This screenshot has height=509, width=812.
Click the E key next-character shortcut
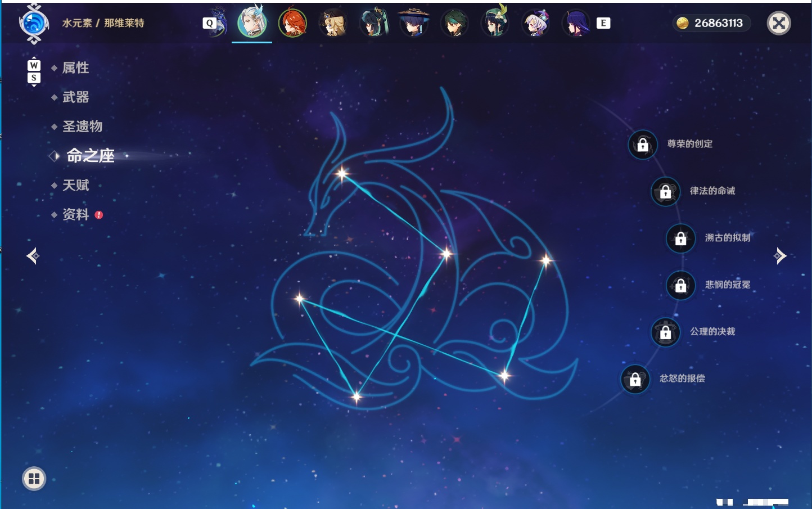click(603, 23)
